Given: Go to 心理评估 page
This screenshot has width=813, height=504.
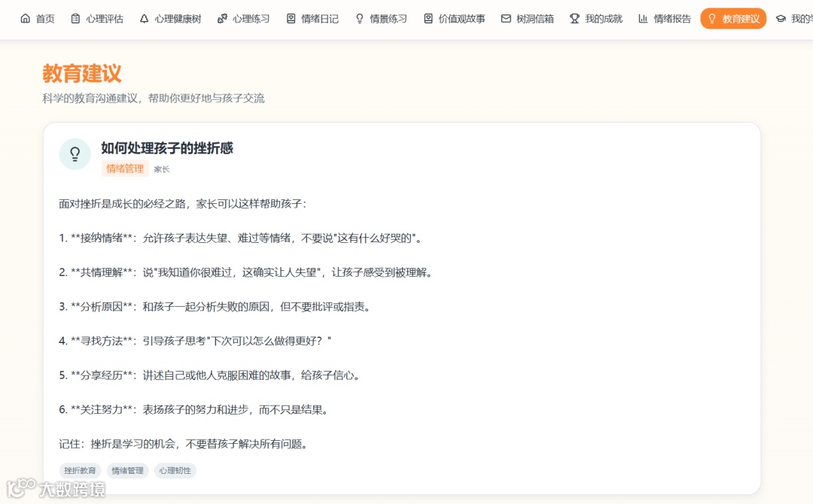Looking at the screenshot, I should coord(97,19).
